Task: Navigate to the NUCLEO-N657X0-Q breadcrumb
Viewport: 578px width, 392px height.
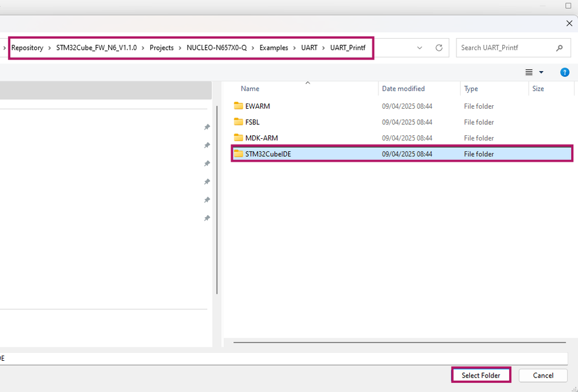Action: 217,48
